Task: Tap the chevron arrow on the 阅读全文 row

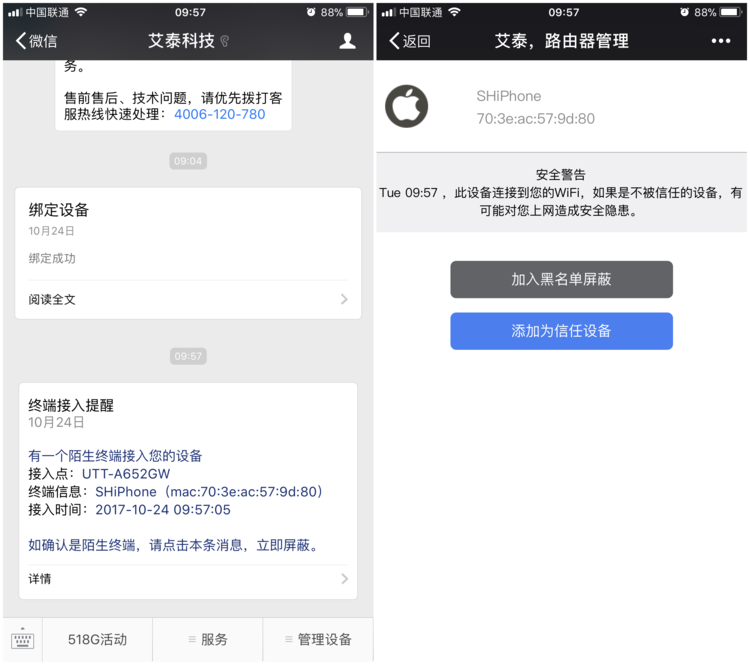Action: click(x=344, y=299)
